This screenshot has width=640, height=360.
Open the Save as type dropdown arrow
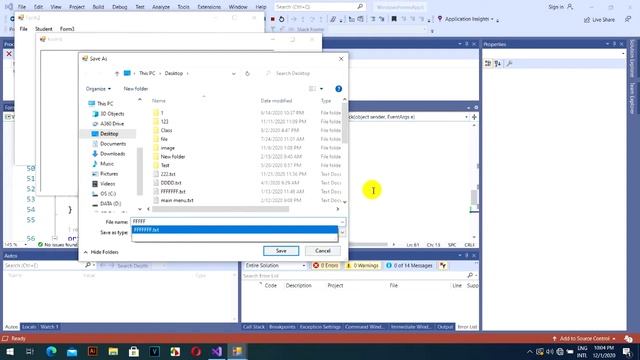342,232
